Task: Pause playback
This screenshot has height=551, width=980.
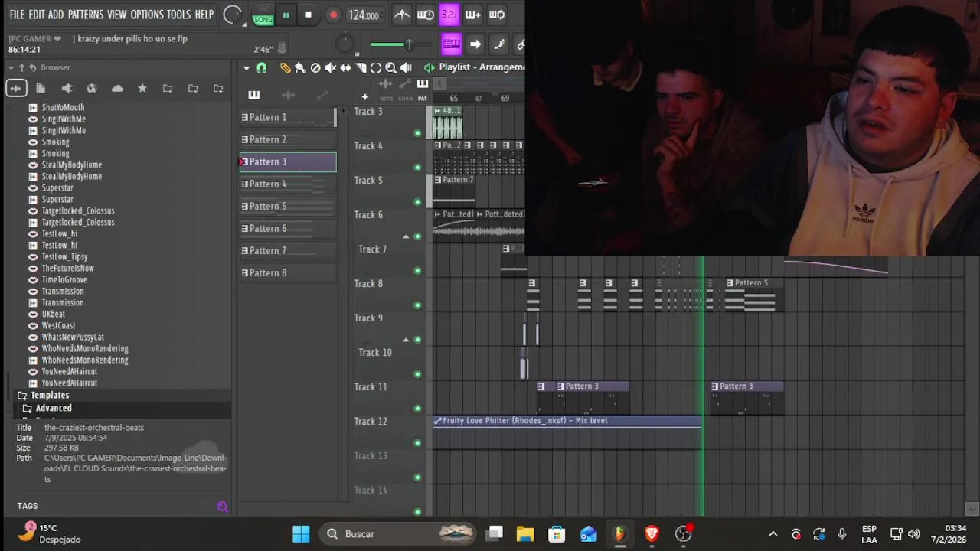Action: coord(286,15)
